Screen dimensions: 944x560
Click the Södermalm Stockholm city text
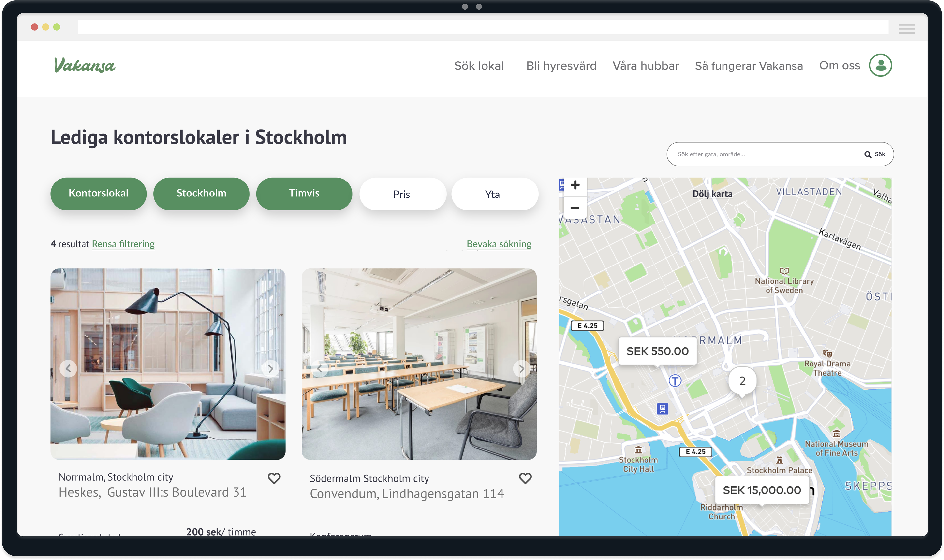[369, 478]
